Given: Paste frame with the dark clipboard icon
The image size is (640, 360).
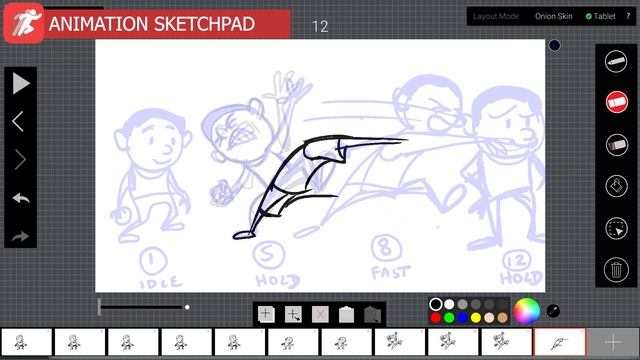Looking at the screenshot, I should [372, 315].
